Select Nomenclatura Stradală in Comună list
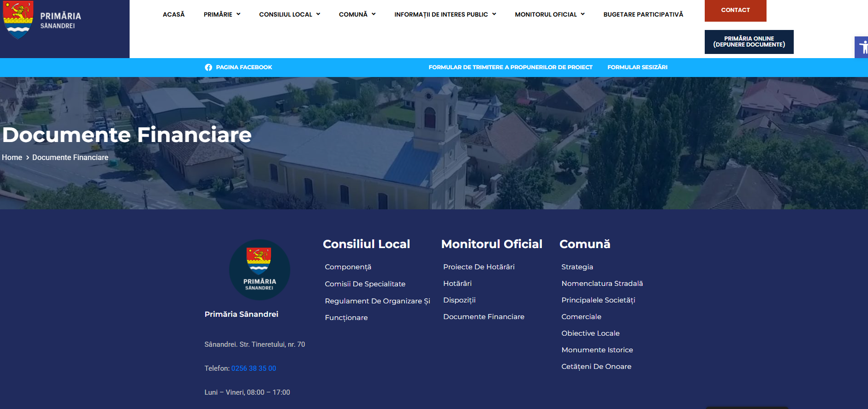 (x=602, y=284)
